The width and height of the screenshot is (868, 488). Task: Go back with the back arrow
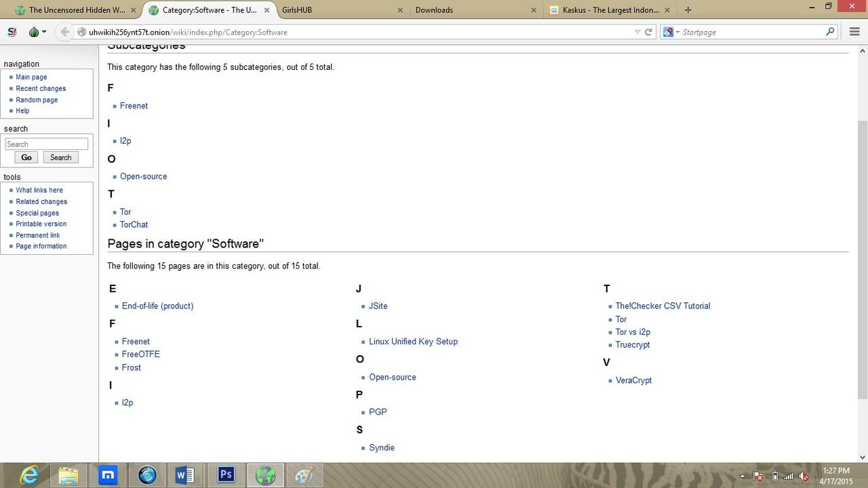click(64, 32)
